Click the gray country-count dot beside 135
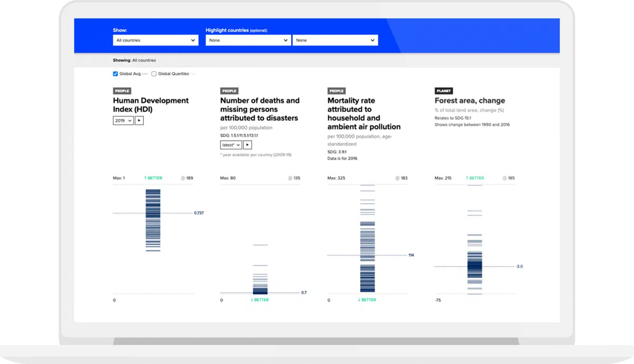Viewport: 634px width, 364px height. tap(290, 178)
